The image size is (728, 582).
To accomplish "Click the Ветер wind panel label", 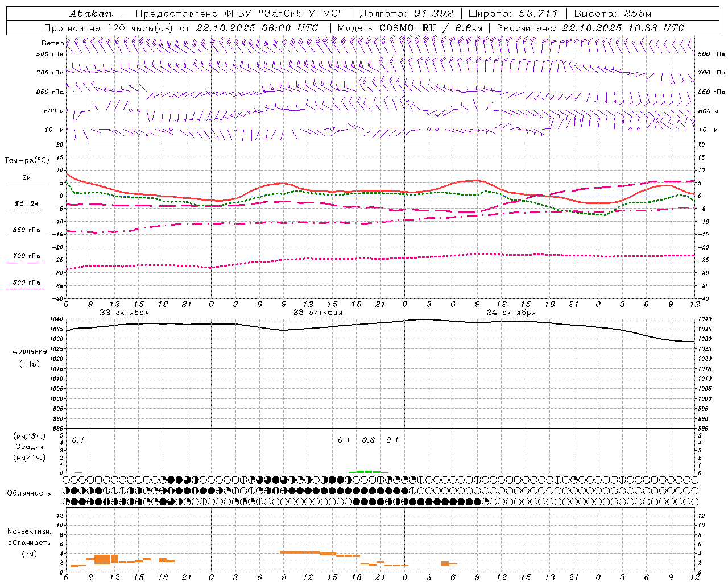I will click(52, 43).
